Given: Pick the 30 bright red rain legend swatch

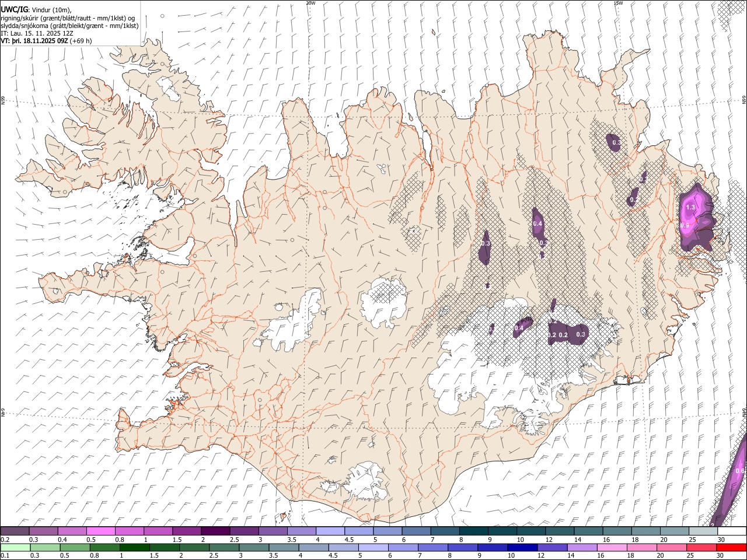Looking at the screenshot, I should (732, 547).
